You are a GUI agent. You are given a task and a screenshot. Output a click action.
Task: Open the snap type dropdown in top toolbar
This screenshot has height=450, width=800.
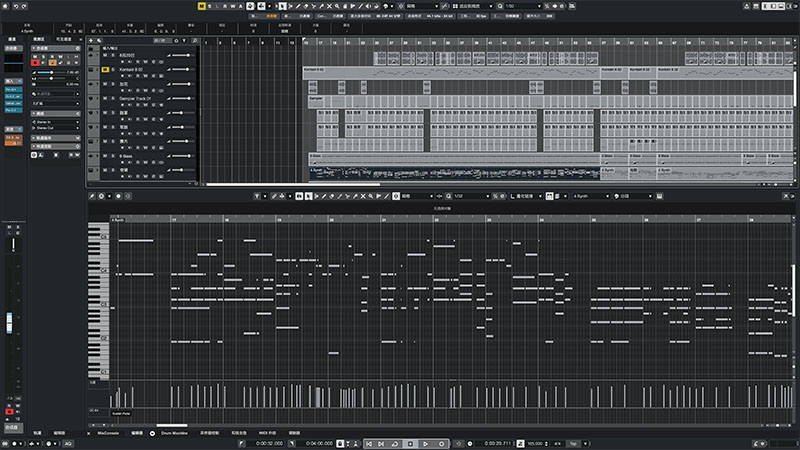pos(422,6)
